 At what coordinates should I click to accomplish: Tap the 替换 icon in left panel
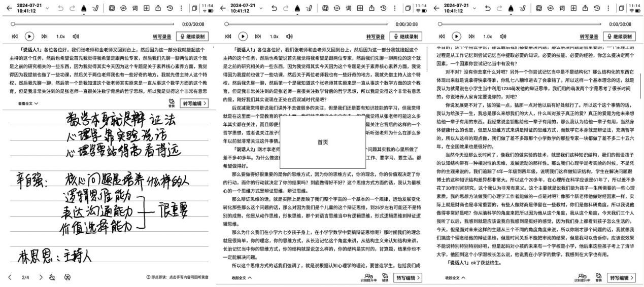[172, 103]
